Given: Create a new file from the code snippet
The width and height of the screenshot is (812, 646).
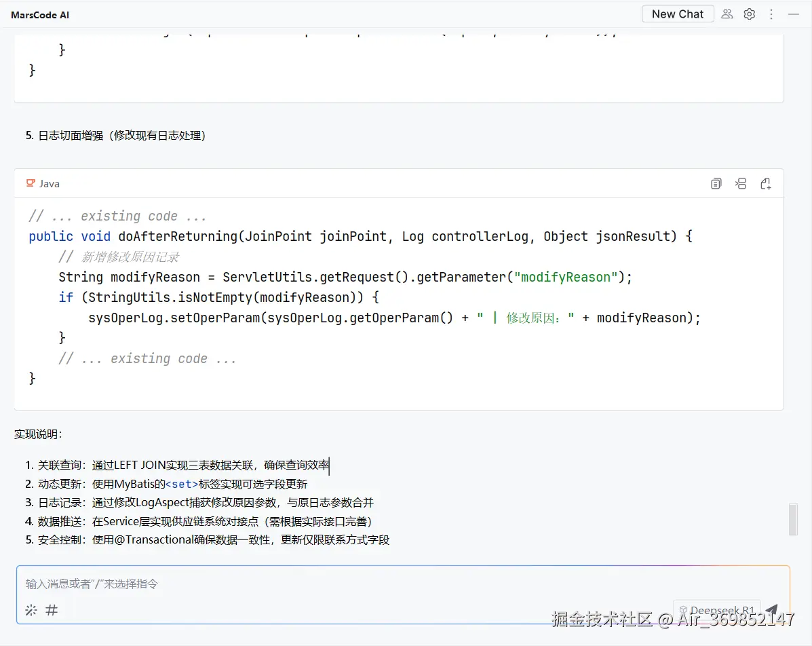Looking at the screenshot, I should pos(766,183).
